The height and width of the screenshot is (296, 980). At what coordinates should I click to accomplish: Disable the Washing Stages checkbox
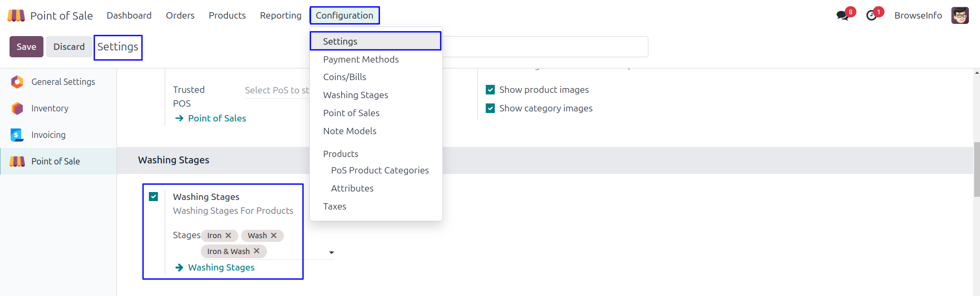[154, 197]
